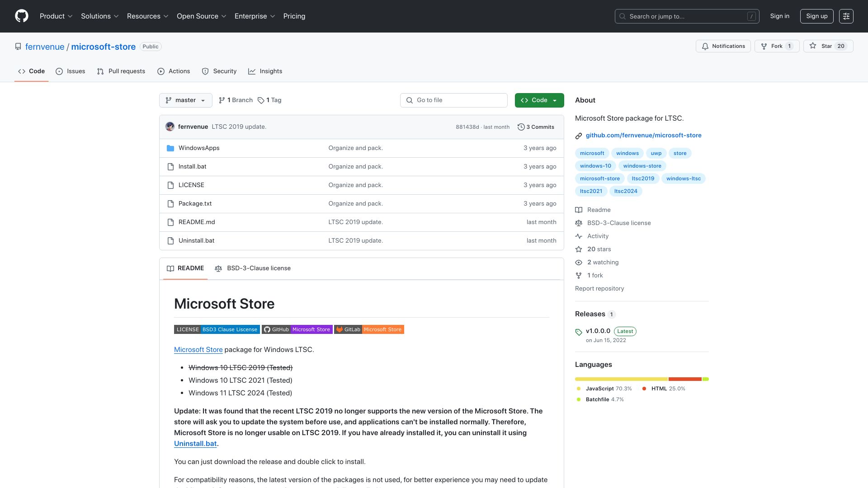This screenshot has height=488, width=868.
Task: Click the GitHub Microsoft Store badge
Action: point(297,329)
